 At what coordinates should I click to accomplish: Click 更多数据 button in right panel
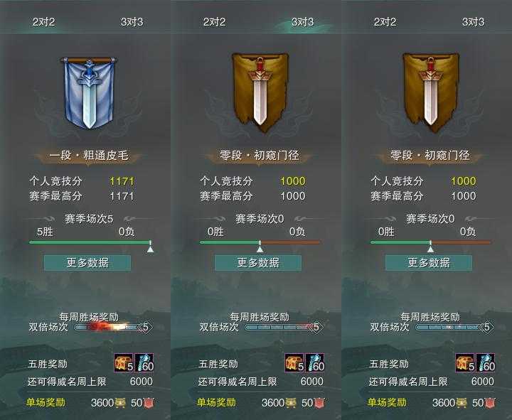point(429,263)
